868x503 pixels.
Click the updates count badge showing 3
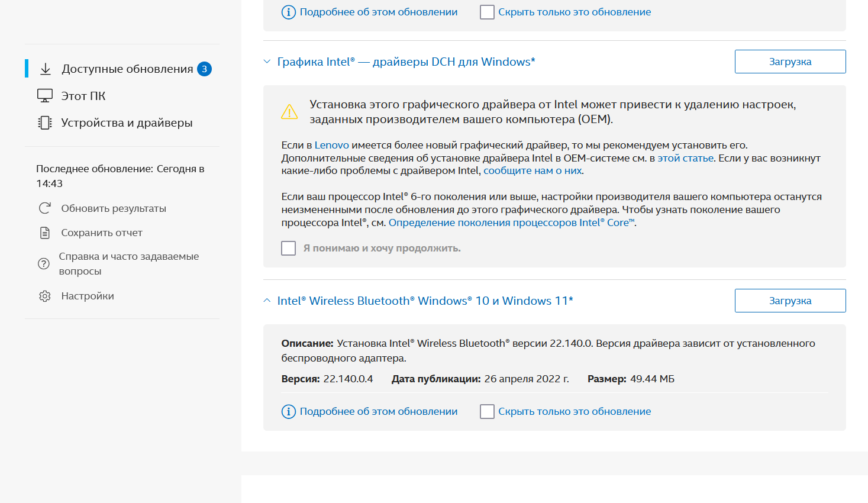click(x=204, y=69)
